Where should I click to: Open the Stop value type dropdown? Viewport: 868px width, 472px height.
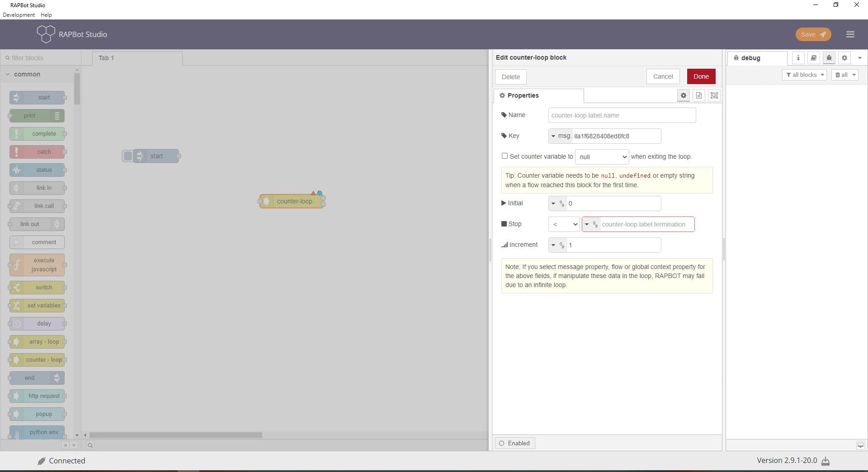[591, 224]
